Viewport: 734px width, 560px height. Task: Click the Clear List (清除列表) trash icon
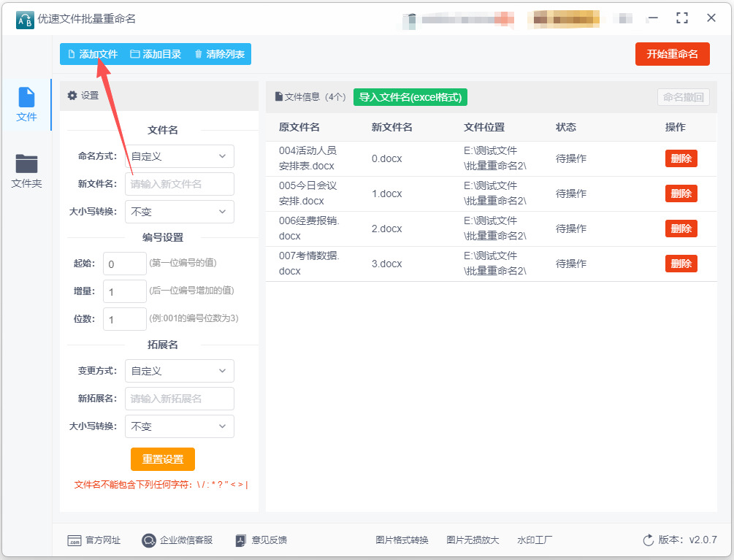[198, 54]
